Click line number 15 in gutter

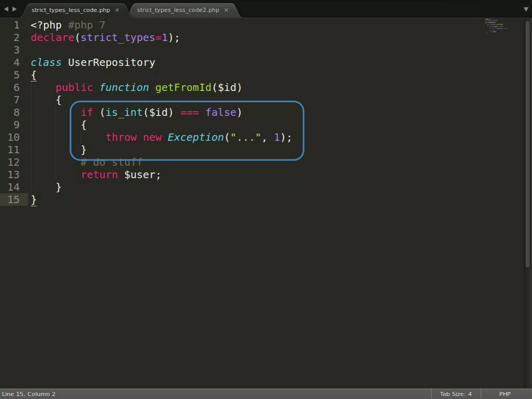pos(14,200)
